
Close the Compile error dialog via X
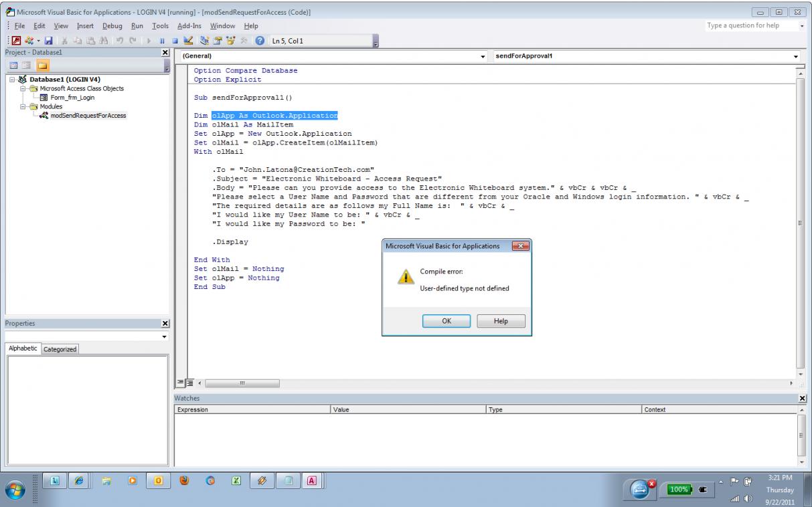(519, 246)
